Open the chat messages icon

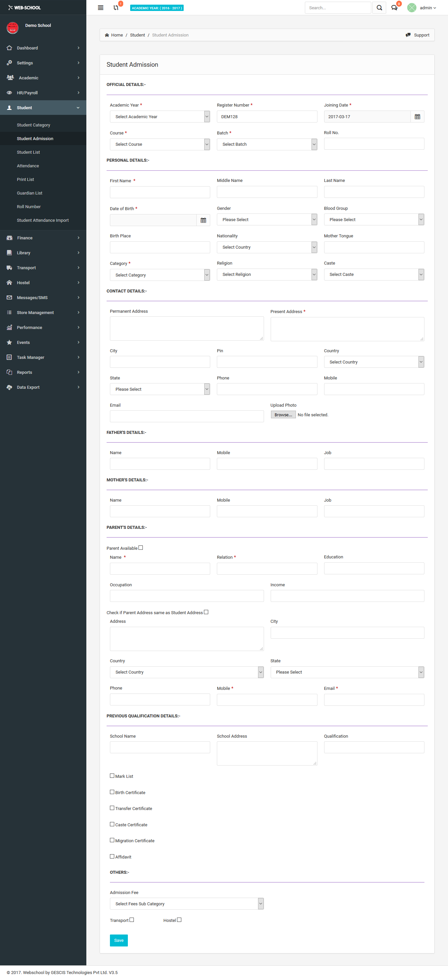coord(394,8)
